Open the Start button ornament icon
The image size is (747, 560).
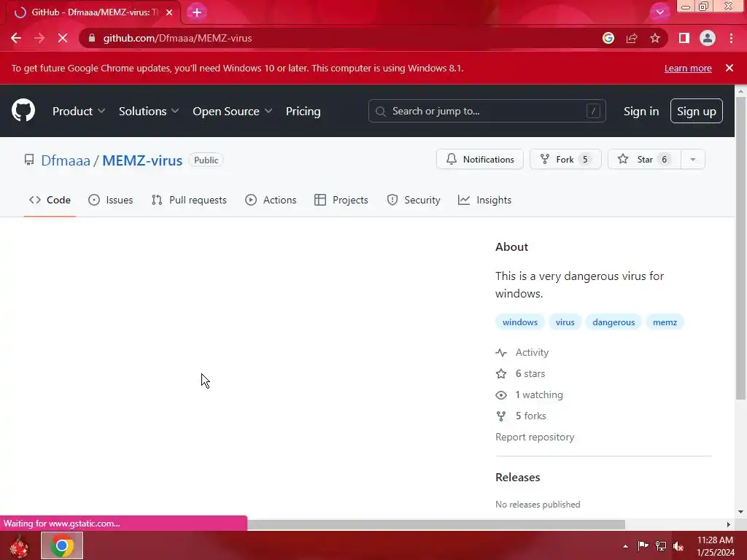click(19, 545)
